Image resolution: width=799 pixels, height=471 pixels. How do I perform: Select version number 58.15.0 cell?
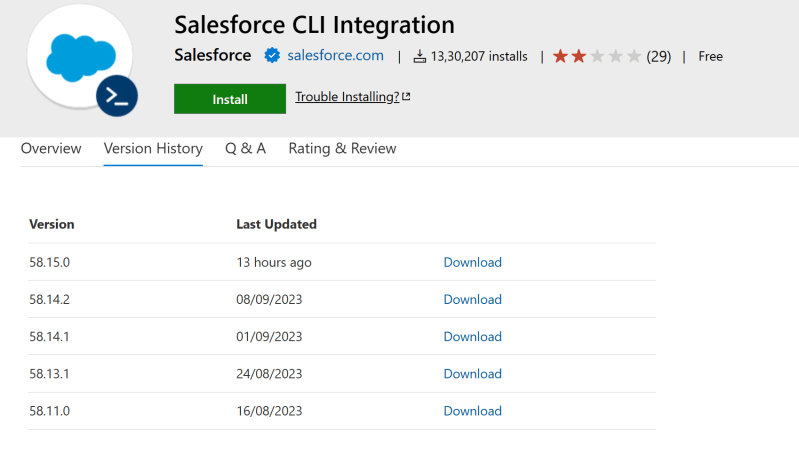(x=49, y=262)
